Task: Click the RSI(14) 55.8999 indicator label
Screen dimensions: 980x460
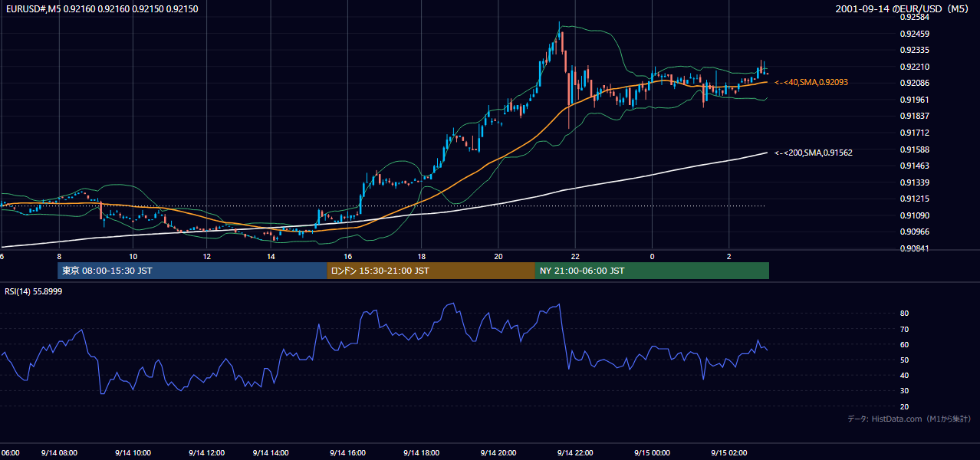Action: pos(34,292)
